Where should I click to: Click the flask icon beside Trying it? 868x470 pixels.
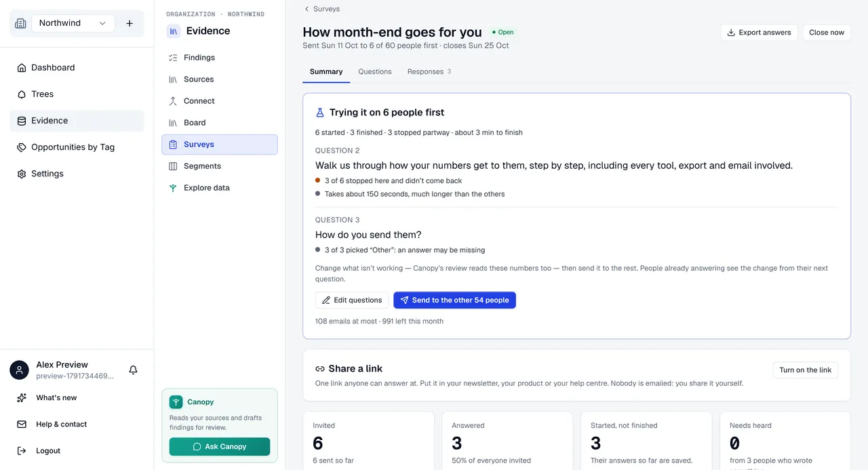[x=320, y=113]
